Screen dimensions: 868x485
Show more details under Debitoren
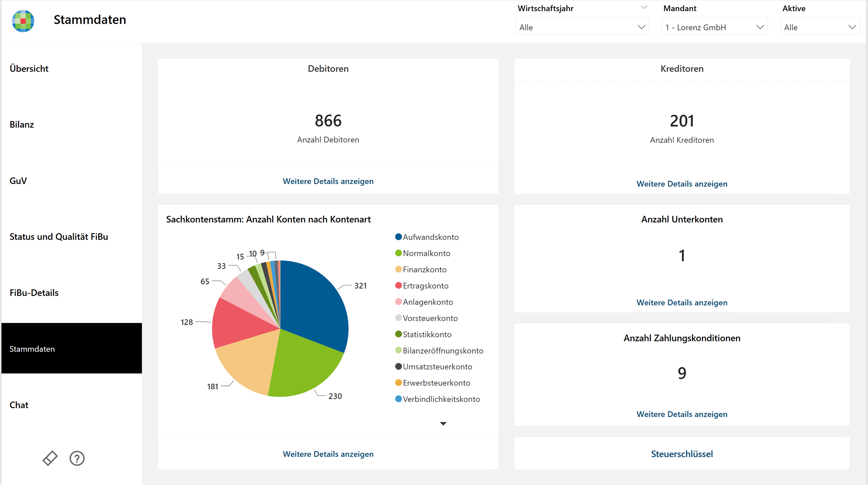tap(328, 181)
